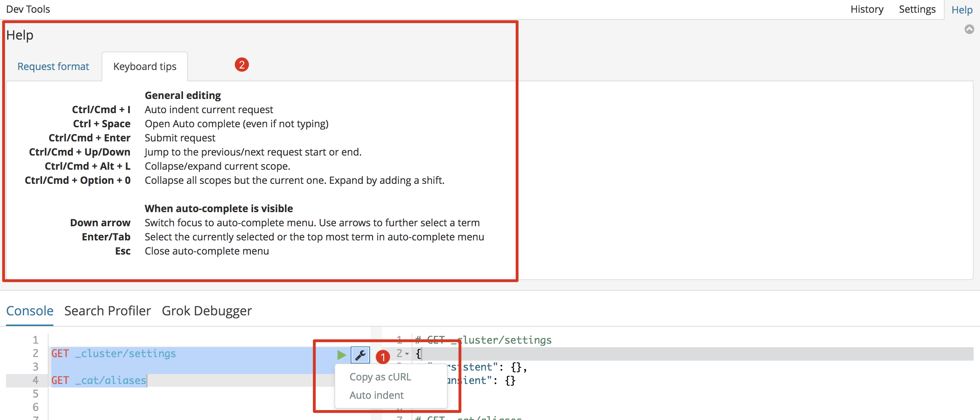Open the History panel
This screenshot has width=980, height=420.
click(867, 9)
